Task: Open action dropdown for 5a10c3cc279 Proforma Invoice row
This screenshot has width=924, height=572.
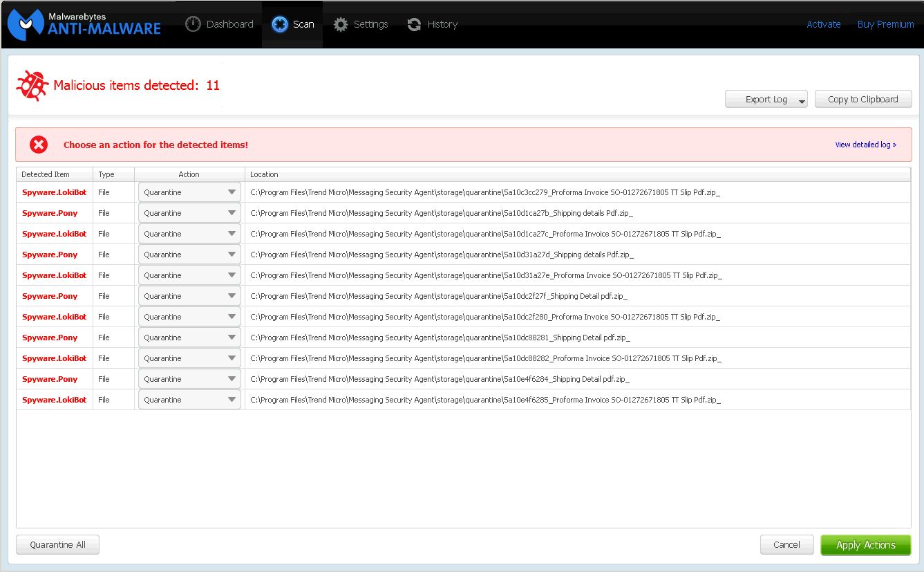Action: [x=189, y=192]
